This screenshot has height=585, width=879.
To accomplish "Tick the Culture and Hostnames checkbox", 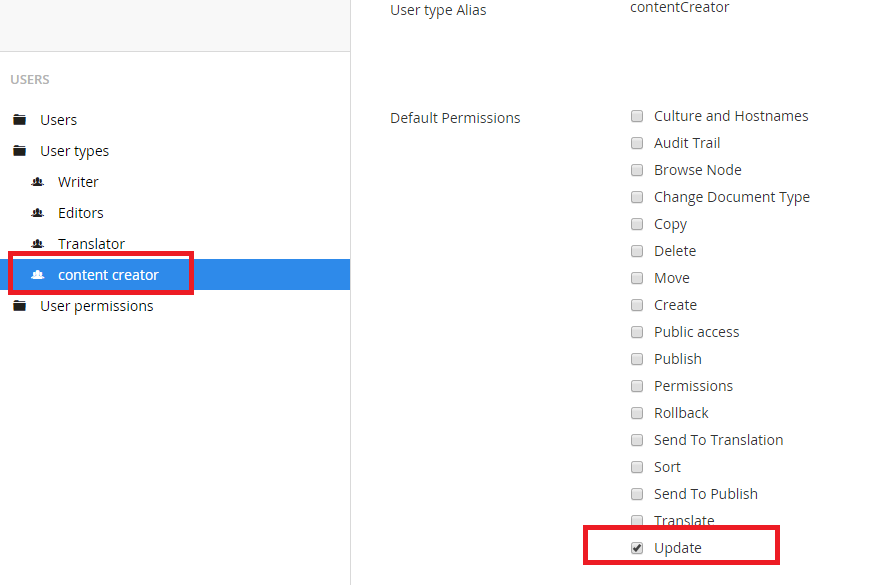I will (x=637, y=116).
